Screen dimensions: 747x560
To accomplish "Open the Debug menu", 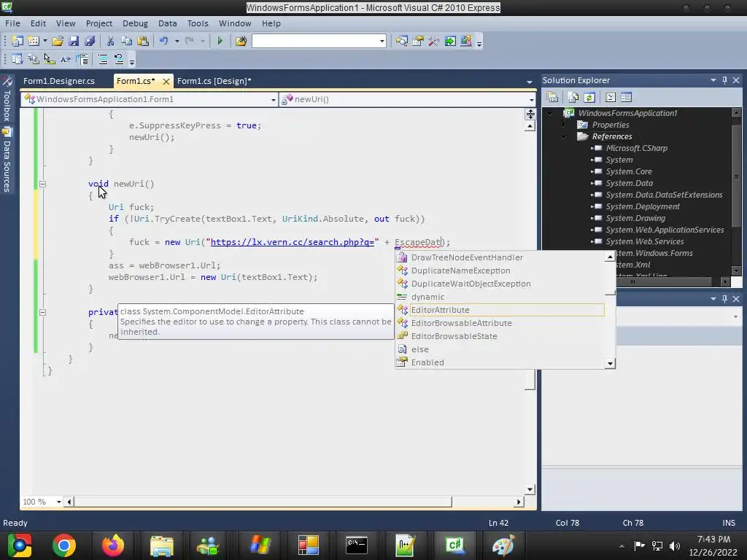I will [135, 23].
